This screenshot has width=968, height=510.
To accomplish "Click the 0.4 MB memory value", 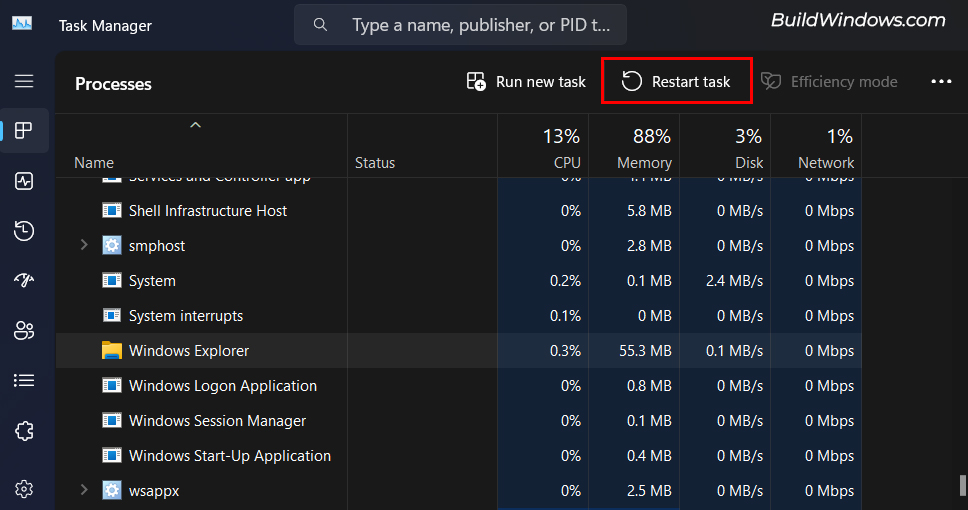I will point(649,456).
